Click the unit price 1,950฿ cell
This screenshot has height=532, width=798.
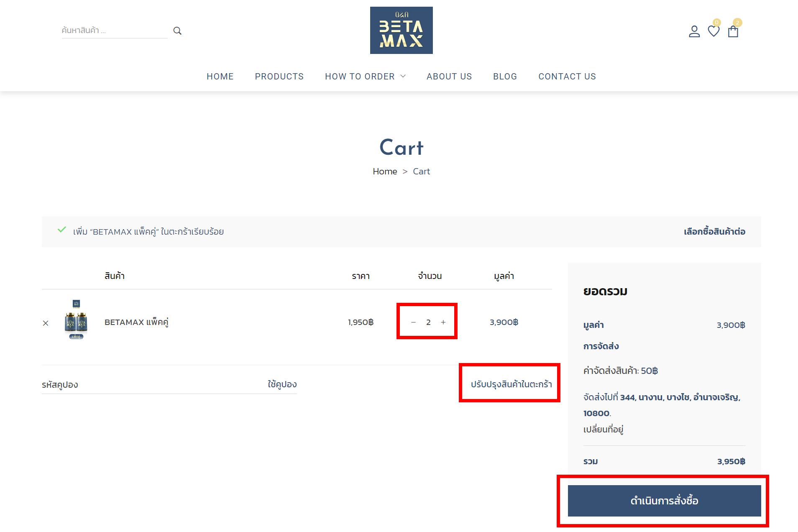(361, 322)
